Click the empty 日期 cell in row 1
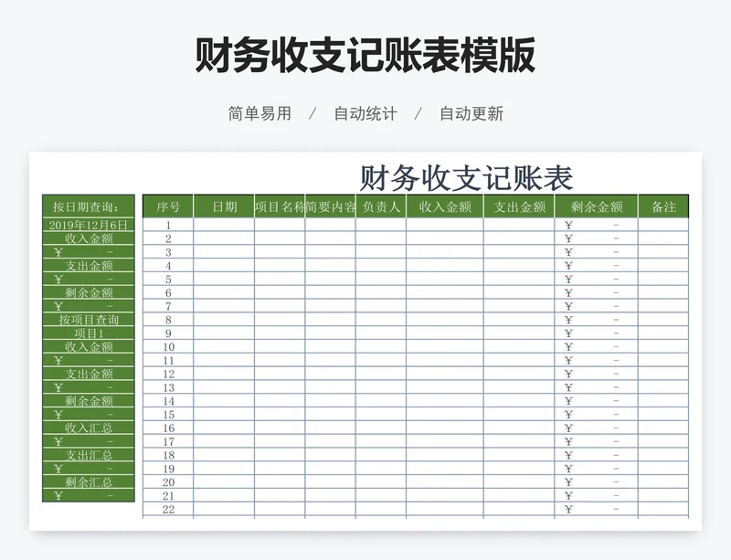 coord(224,225)
